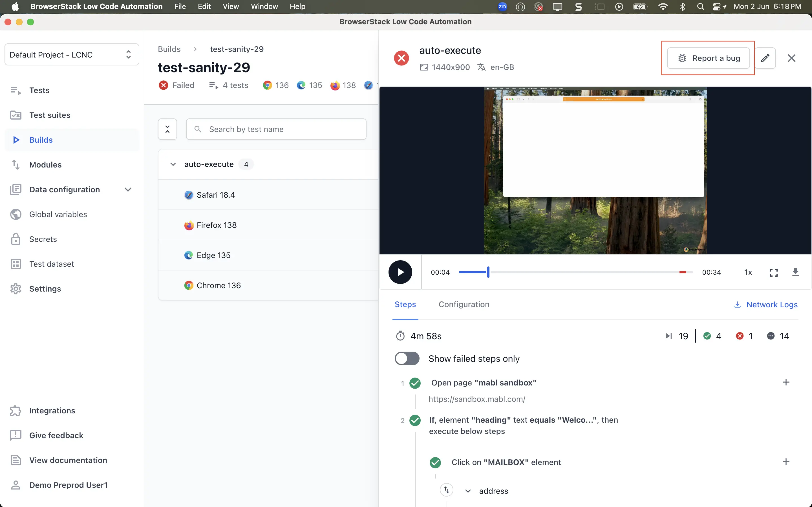Collapse all test groups with the toggle button

[167, 129]
